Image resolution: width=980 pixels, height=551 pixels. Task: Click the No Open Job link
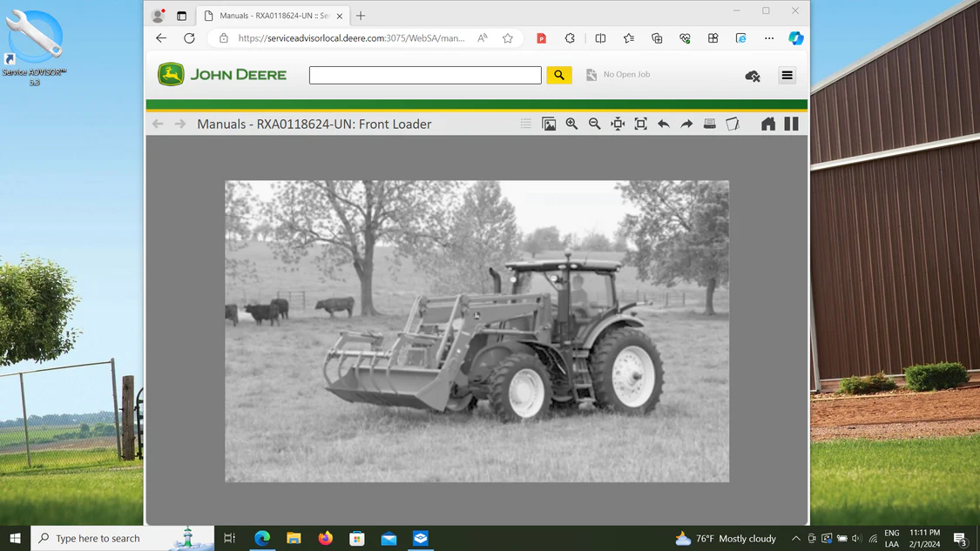(626, 75)
